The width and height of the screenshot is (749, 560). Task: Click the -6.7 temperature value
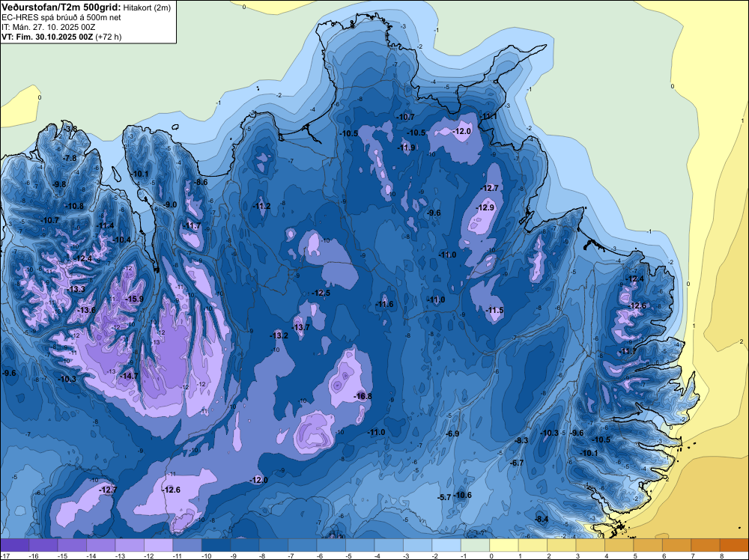point(517,463)
